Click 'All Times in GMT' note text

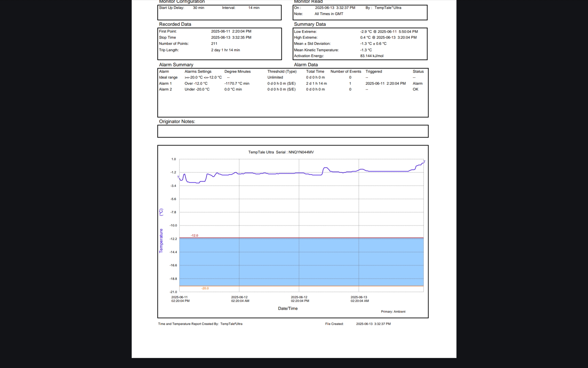pyautogui.click(x=329, y=14)
